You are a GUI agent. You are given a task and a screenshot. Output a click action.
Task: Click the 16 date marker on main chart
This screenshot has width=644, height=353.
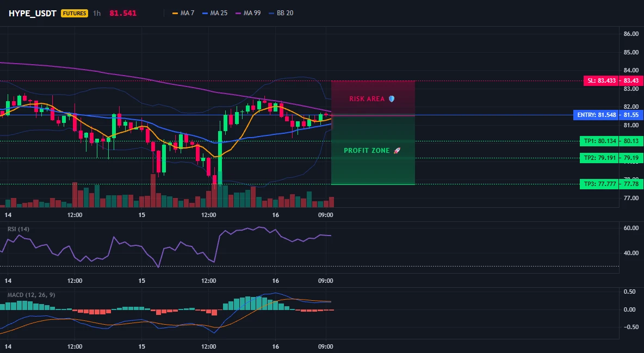275,215
